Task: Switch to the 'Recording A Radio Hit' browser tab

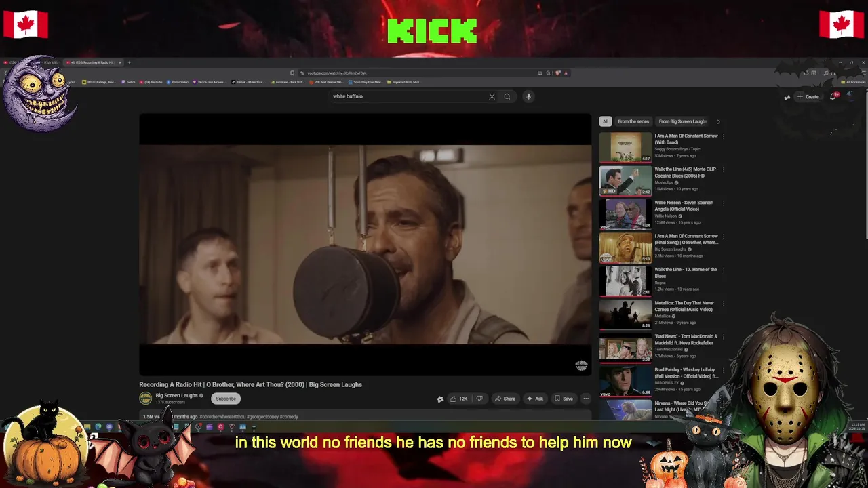Action: click(94, 62)
